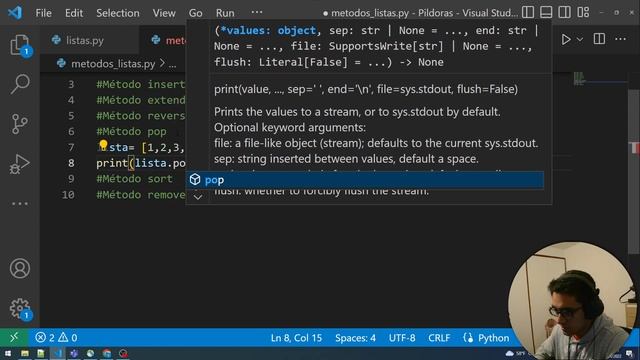The height and width of the screenshot is (360, 640).
Task: Click the VS Code logo icon
Action: coord(15,13)
